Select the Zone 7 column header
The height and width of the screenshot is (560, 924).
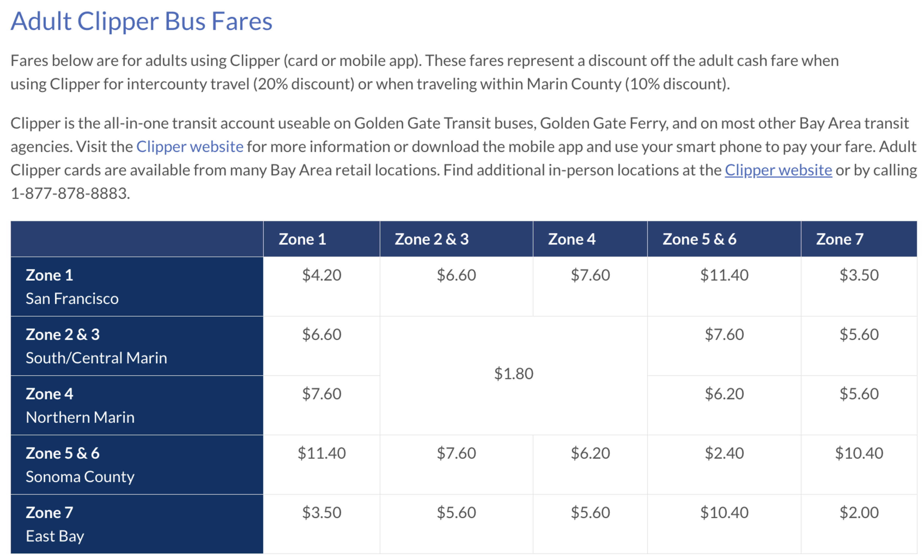point(859,239)
